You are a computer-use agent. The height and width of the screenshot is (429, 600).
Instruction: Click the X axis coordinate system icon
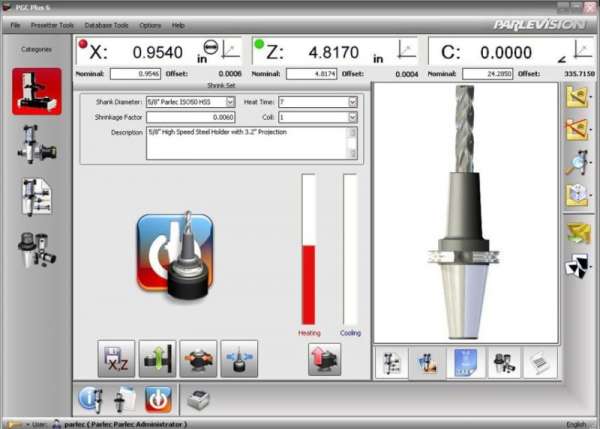231,49
